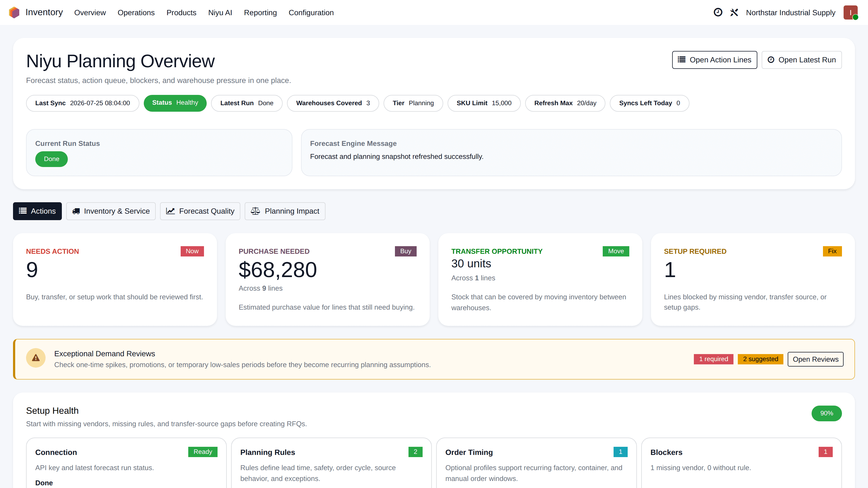868x488 pixels.
Task: Click the clock icon in Open Latest Run button
Action: coord(771,60)
